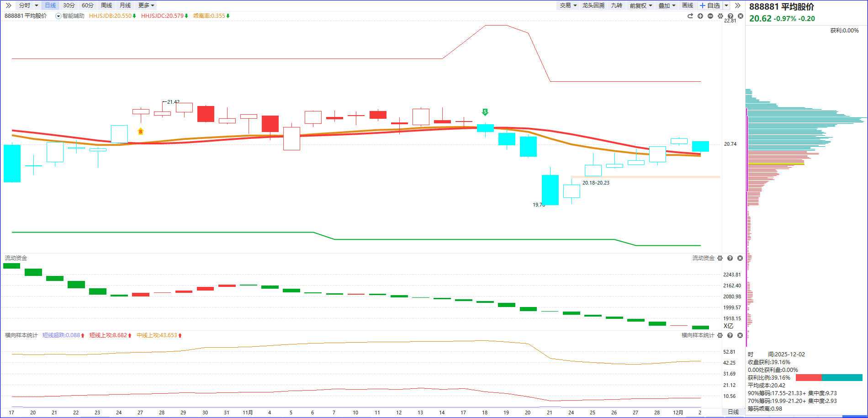This screenshot has height=418, width=868.
Task: Open the 叠加 overlay dropdown
Action: click(667, 5)
